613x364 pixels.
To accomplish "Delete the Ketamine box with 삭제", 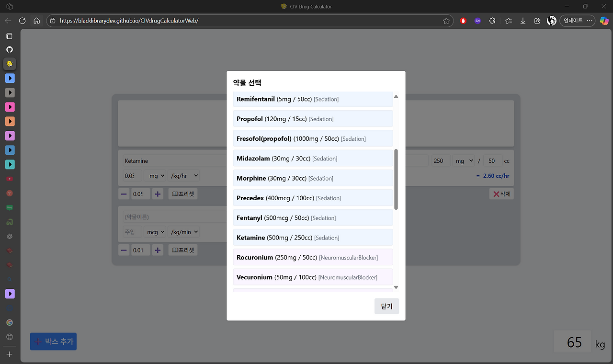I will click(x=501, y=194).
